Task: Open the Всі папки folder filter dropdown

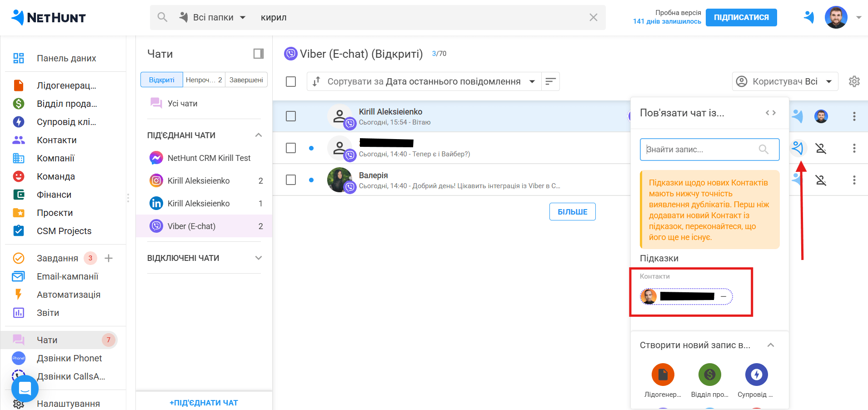Action: tap(213, 17)
